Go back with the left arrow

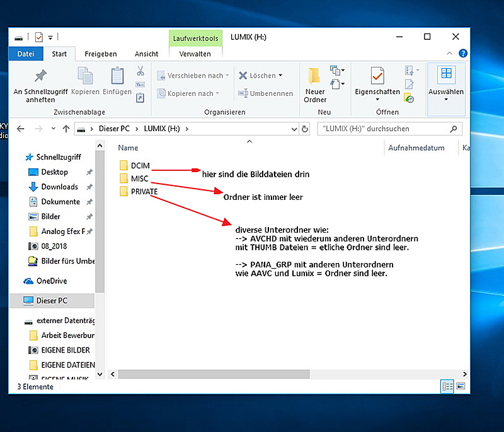pos(21,129)
